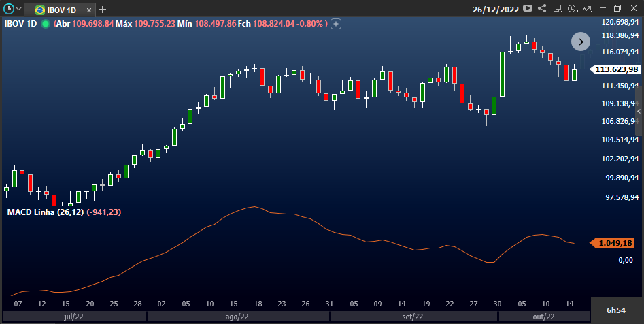Click the 6h54 countdown timer
This screenshot has width=644, height=324.
click(616, 310)
